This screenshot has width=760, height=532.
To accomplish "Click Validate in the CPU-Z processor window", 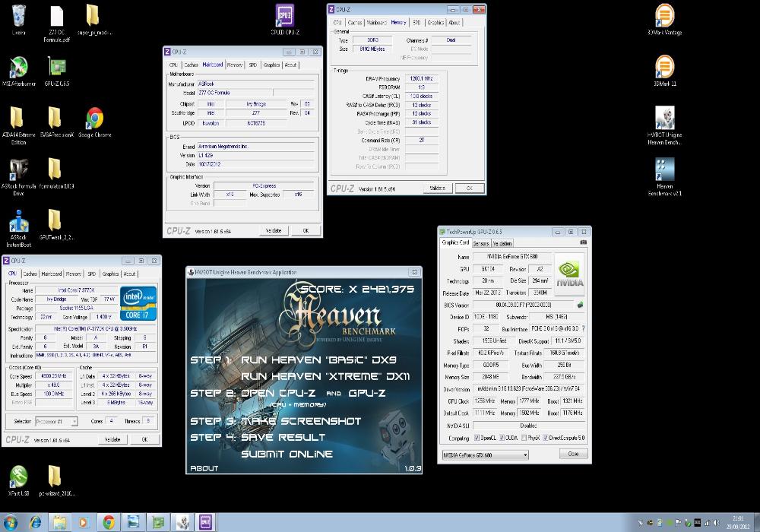I will 112,439.
